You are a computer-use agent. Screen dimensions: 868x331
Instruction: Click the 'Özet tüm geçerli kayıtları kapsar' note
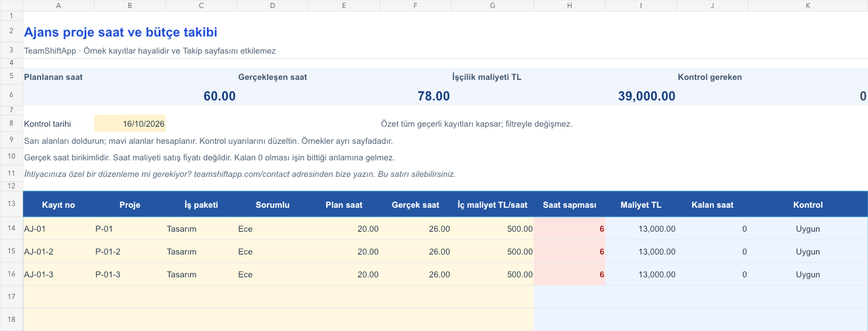pos(476,124)
